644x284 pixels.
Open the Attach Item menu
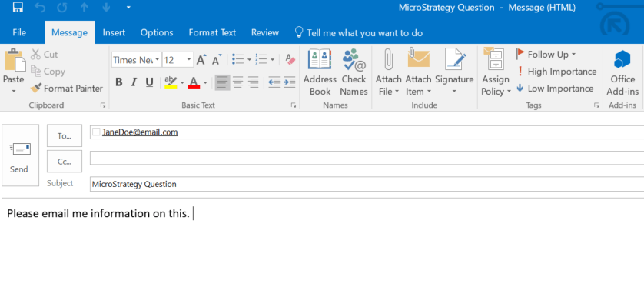[419, 72]
